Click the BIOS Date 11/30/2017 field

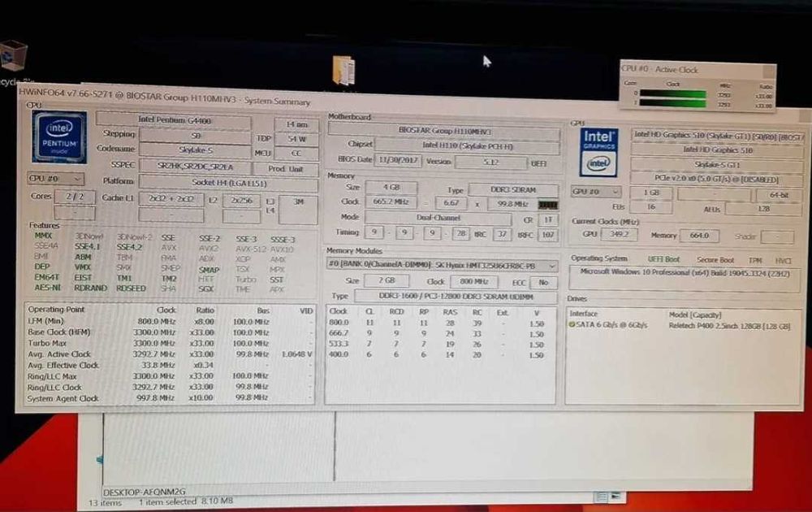[x=398, y=160]
